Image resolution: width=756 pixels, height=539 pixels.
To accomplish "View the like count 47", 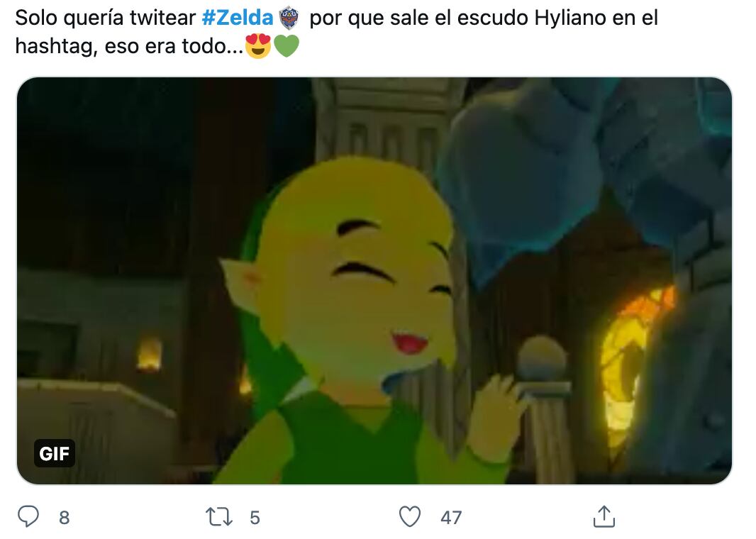I will click(x=451, y=518).
